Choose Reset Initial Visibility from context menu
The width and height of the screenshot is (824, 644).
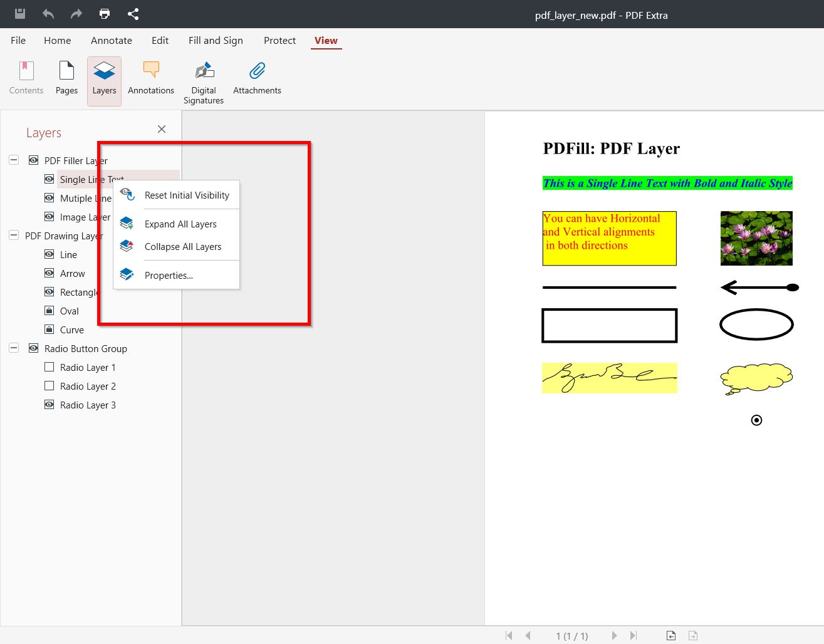186,195
